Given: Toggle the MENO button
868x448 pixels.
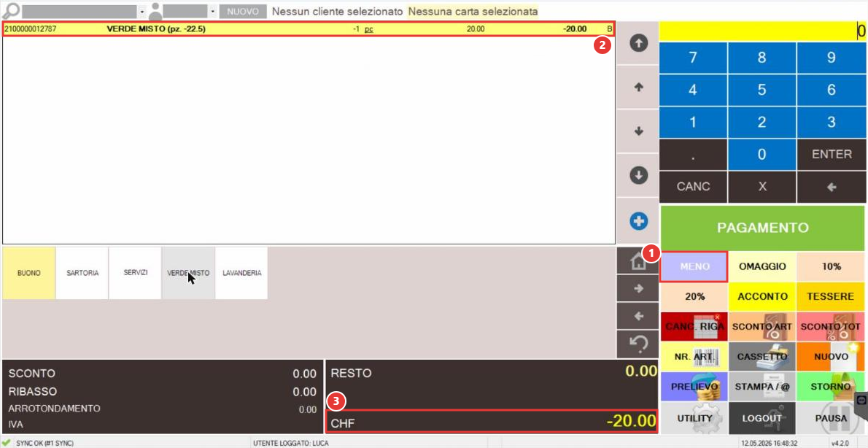Looking at the screenshot, I should (694, 266).
